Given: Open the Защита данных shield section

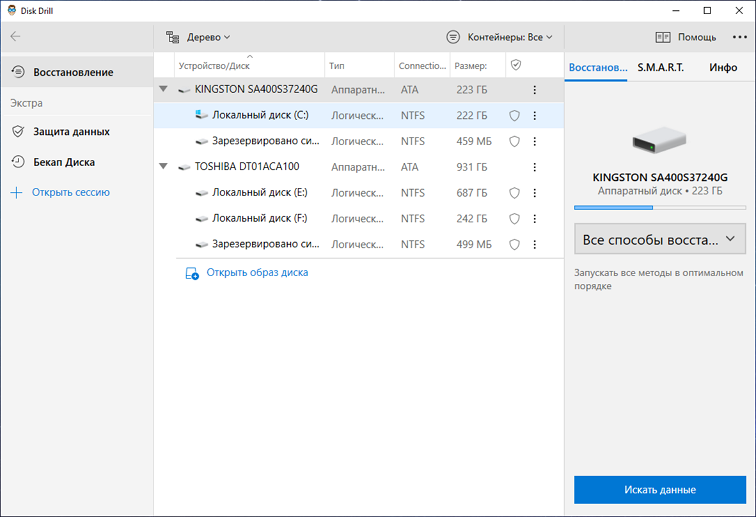Looking at the screenshot, I should click(61, 132).
